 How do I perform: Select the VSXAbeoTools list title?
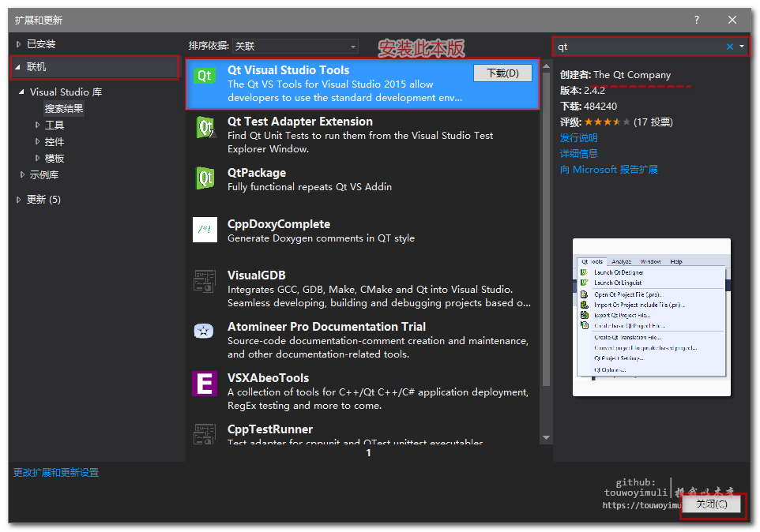pyautogui.click(x=268, y=378)
